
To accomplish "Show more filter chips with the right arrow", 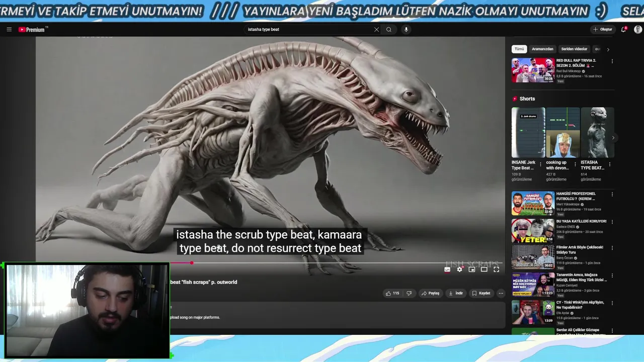I will 608,49.
